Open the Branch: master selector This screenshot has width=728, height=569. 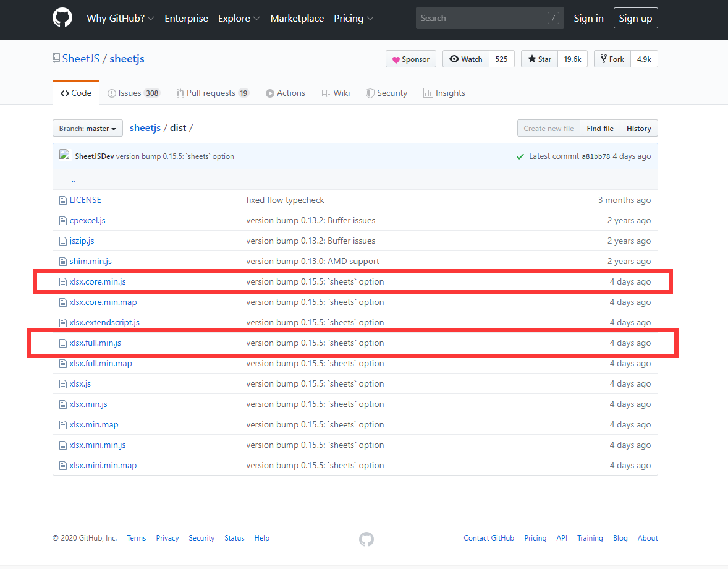tap(88, 128)
